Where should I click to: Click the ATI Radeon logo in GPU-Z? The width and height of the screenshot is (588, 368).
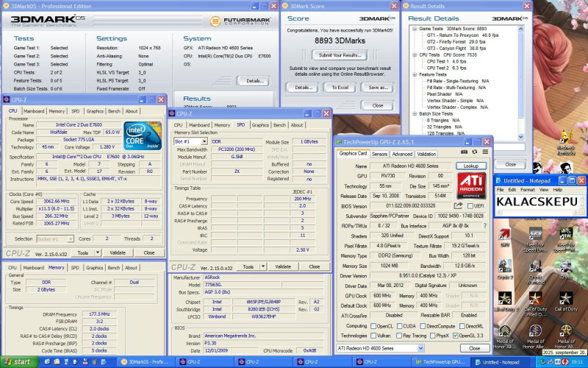click(470, 186)
